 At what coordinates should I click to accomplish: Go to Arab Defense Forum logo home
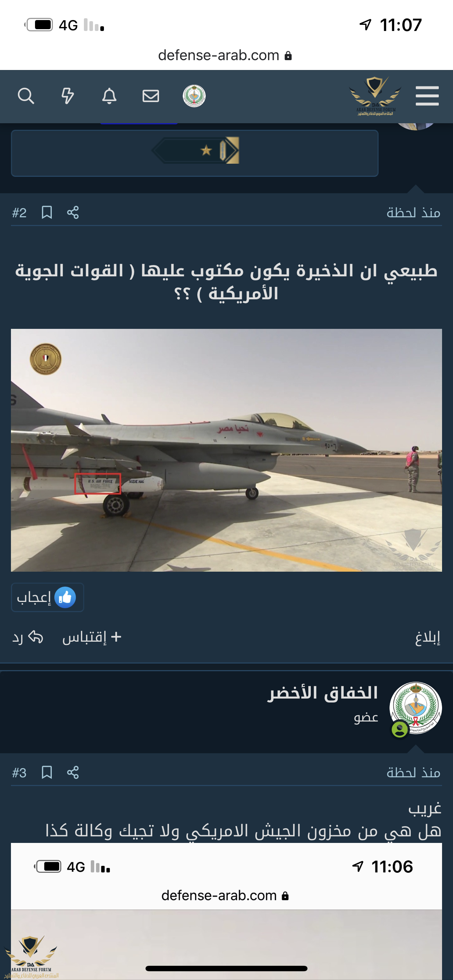click(375, 96)
